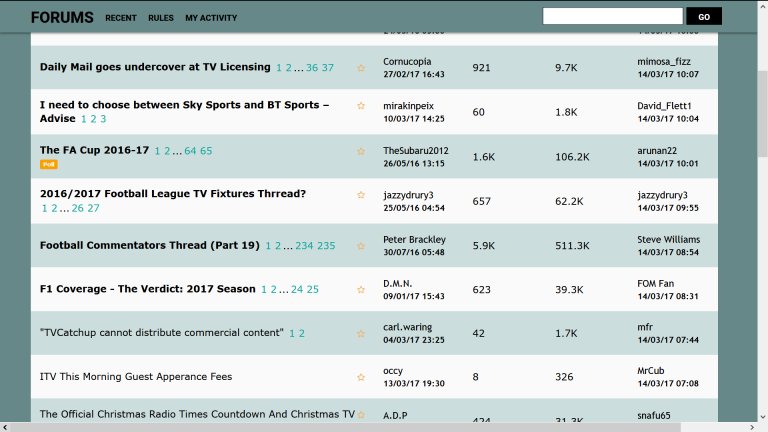The width and height of the screenshot is (768, 432).
Task: Star The FA Cup 2016-17 thread
Action: point(361,151)
